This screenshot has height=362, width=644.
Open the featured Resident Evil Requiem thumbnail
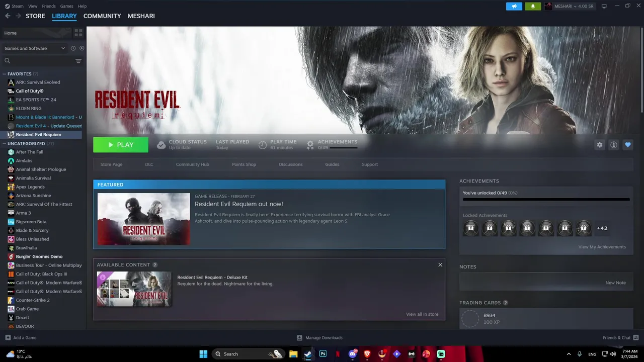coord(144,219)
